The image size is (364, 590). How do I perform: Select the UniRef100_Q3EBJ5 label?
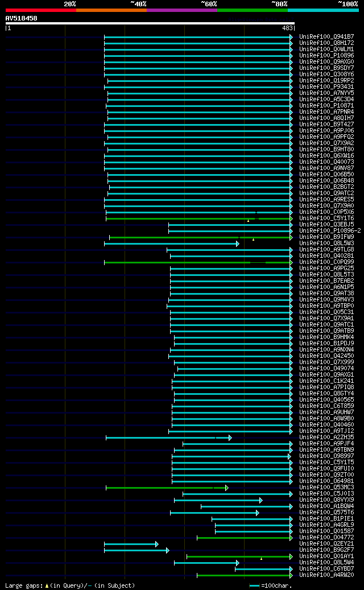[326, 225]
